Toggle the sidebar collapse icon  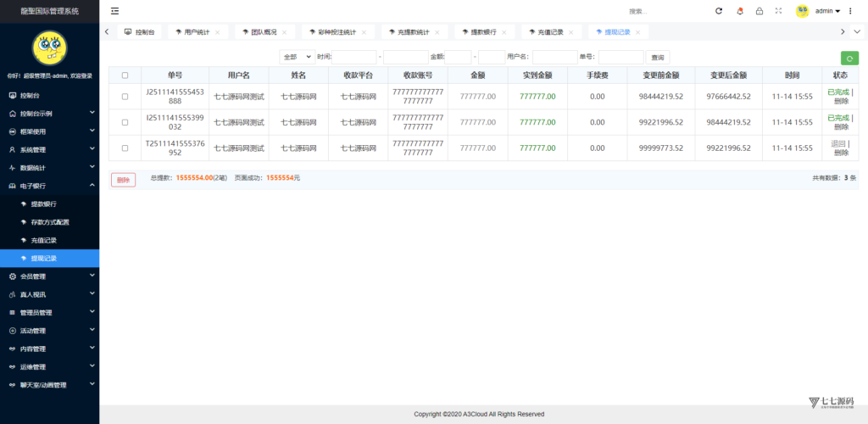[x=114, y=11]
